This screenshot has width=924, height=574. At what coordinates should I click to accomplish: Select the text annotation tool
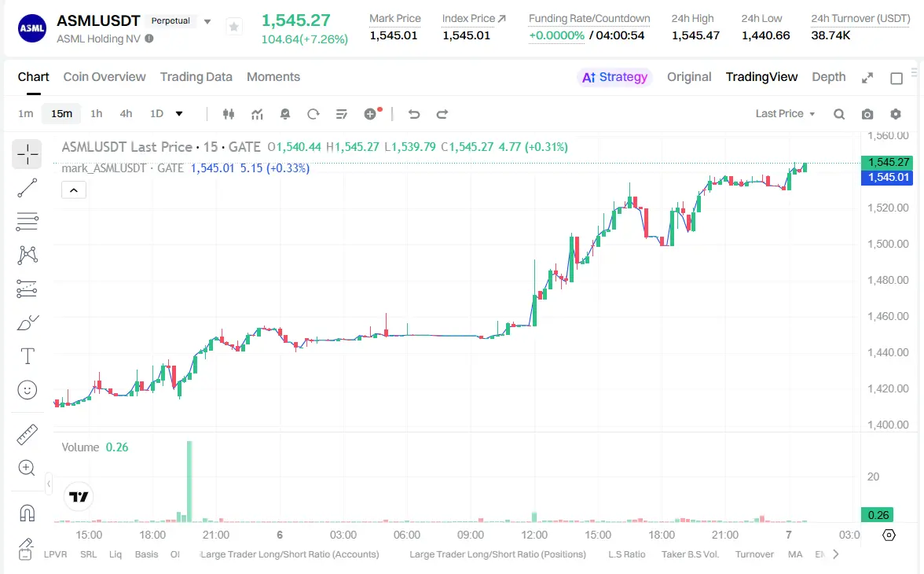pos(27,355)
